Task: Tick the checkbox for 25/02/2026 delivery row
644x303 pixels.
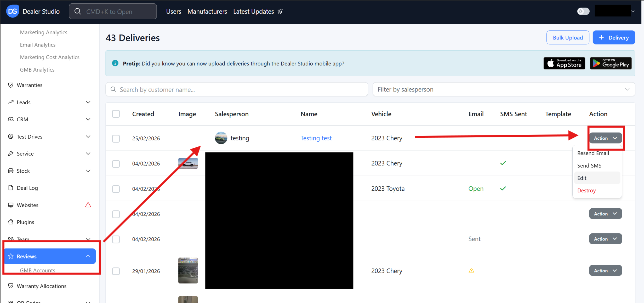Action: tap(116, 138)
